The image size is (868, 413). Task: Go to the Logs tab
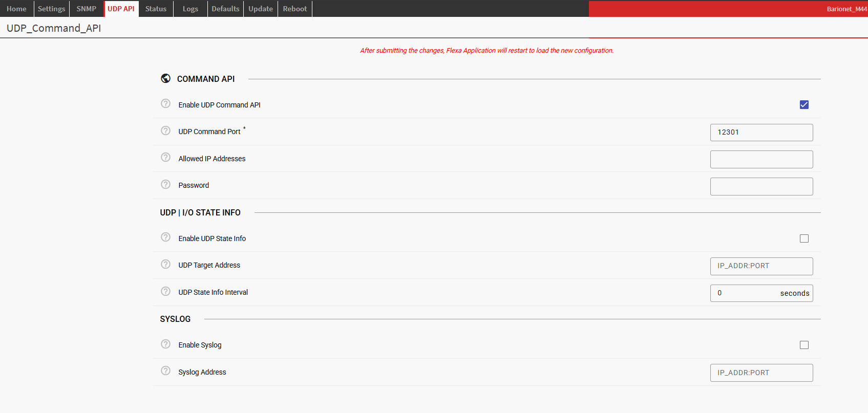pos(190,9)
